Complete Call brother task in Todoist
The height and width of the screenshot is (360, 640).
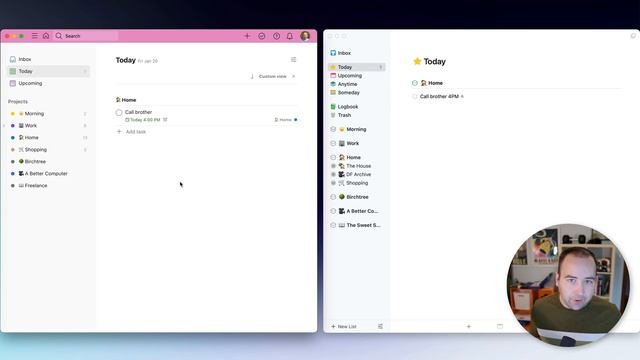[x=119, y=112]
